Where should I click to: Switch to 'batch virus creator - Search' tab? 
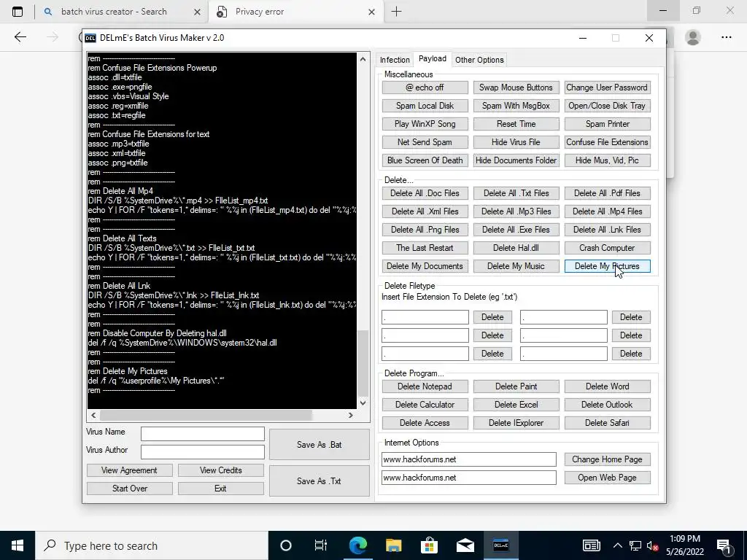[114, 12]
